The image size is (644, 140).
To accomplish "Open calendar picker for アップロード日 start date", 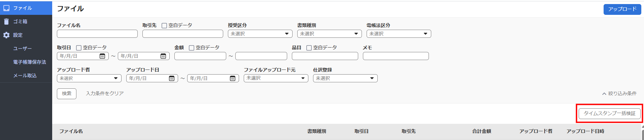I will click(x=172, y=78).
